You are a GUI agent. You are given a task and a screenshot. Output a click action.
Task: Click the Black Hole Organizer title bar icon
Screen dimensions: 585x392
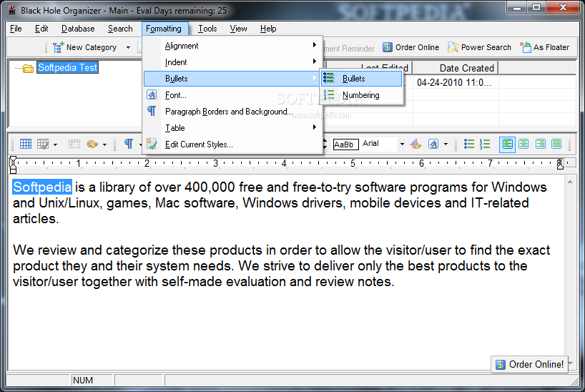(12, 10)
